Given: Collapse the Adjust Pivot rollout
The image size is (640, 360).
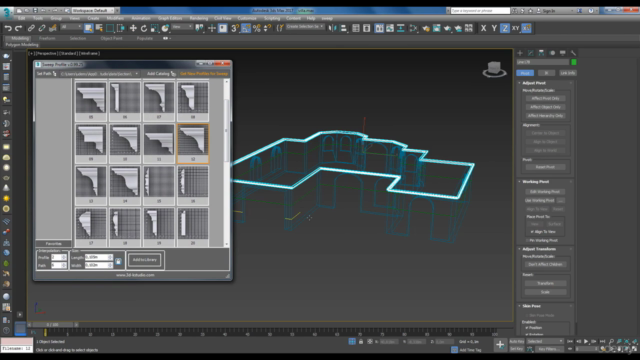Looking at the screenshot, I should coord(534,83).
